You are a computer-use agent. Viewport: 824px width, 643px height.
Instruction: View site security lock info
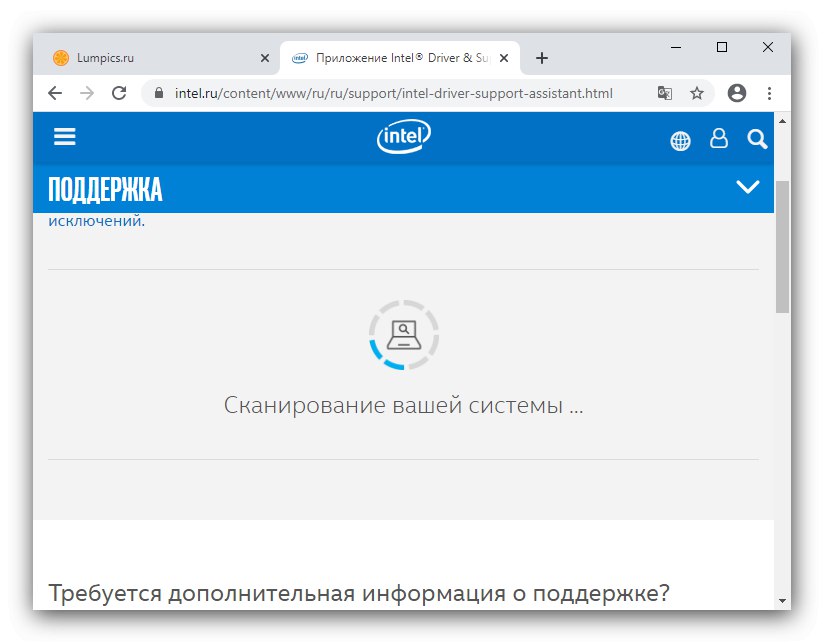click(159, 93)
